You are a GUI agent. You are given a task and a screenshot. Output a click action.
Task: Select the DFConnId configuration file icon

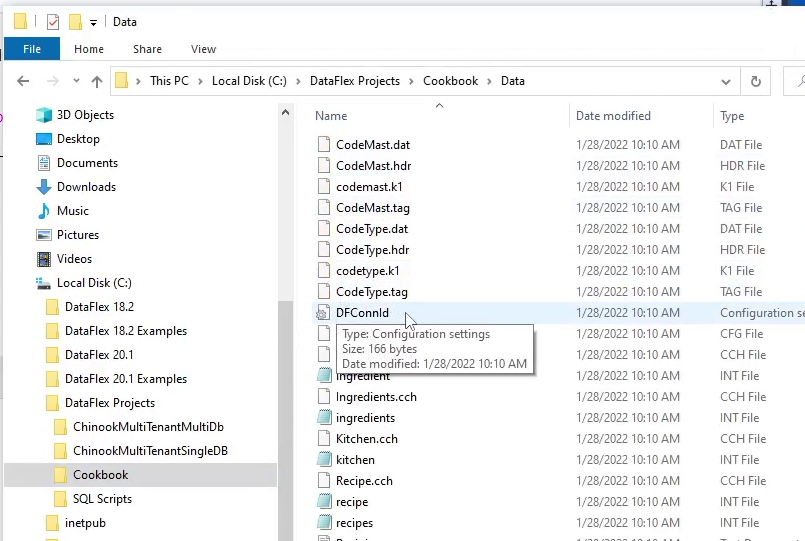point(322,313)
